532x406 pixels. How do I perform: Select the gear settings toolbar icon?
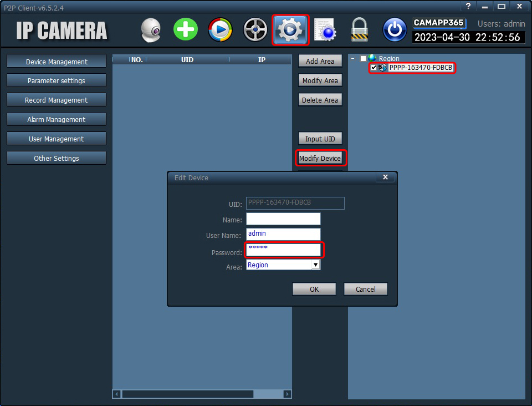tap(290, 30)
